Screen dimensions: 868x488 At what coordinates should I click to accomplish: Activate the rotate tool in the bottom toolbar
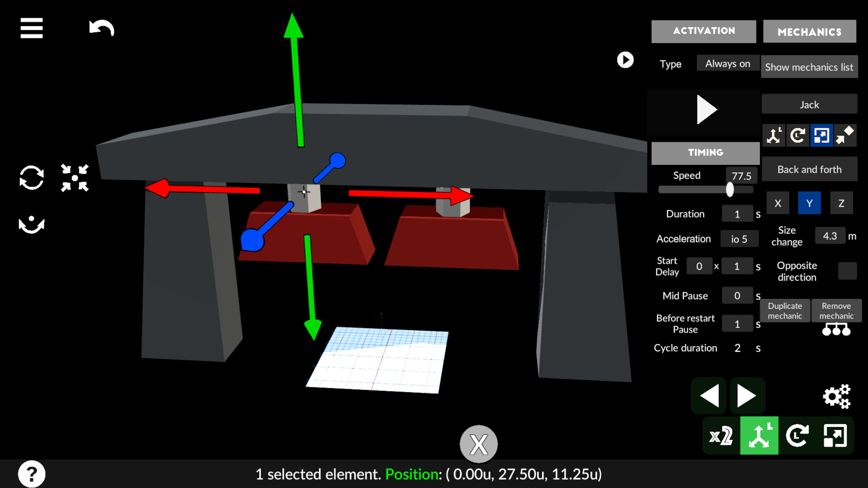(798, 435)
